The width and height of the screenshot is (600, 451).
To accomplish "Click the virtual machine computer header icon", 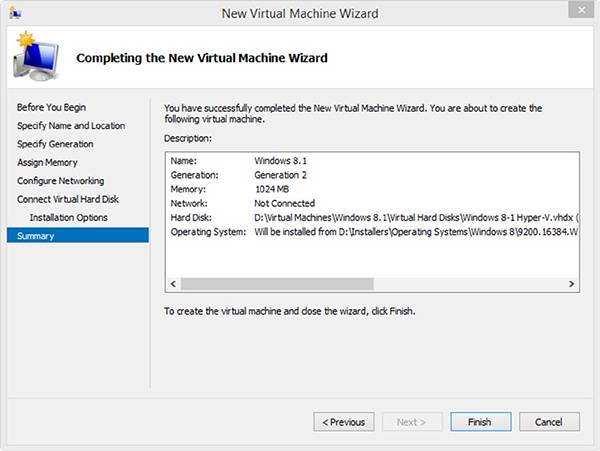I will click(x=35, y=60).
